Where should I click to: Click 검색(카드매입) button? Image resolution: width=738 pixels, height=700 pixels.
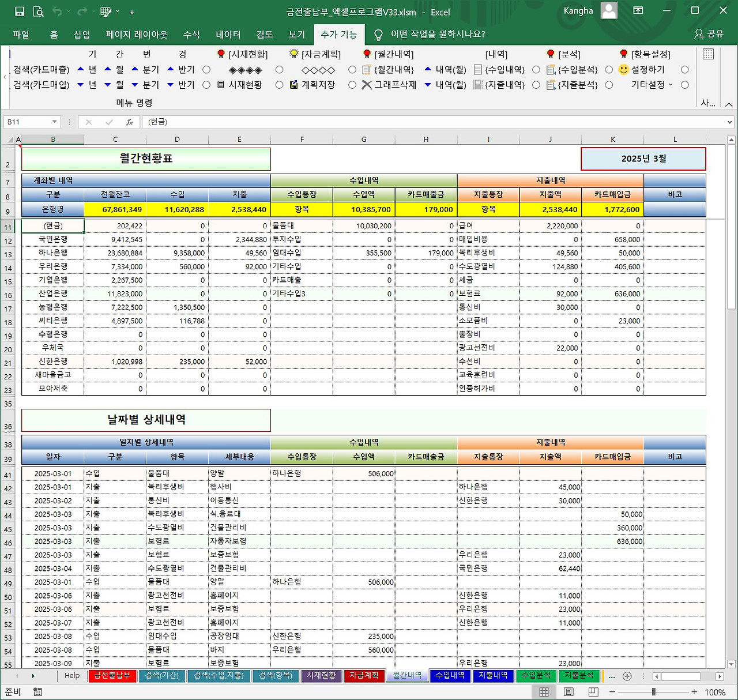pyautogui.click(x=41, y=85)
